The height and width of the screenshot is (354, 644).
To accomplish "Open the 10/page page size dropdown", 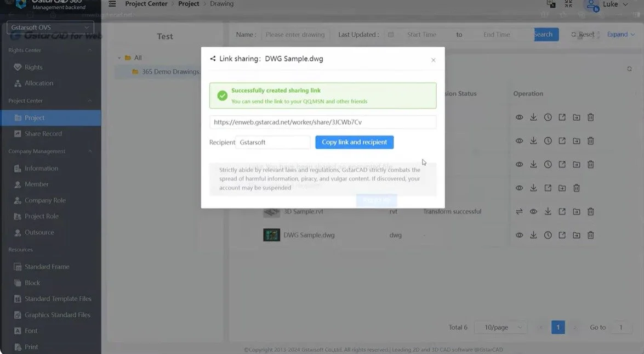I will click(501, 327).
